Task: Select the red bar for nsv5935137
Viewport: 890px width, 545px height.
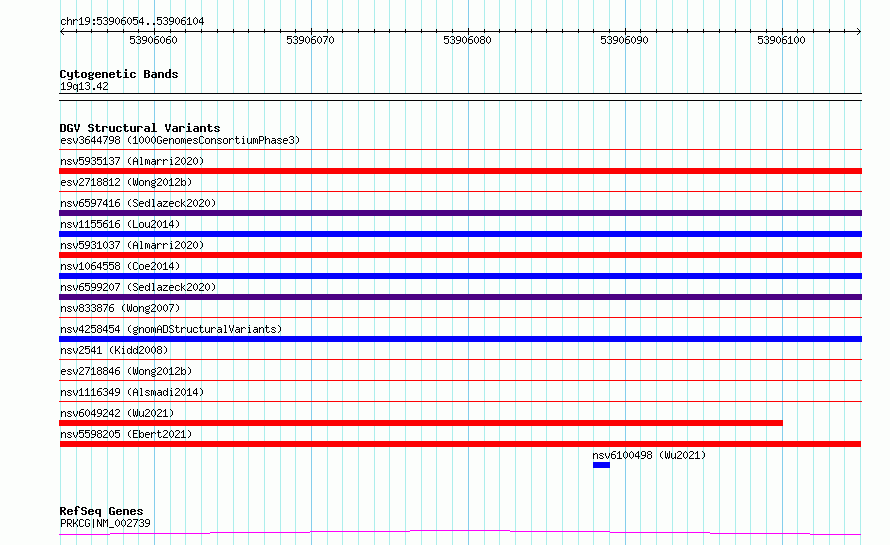Action: (x=460, y=171)
